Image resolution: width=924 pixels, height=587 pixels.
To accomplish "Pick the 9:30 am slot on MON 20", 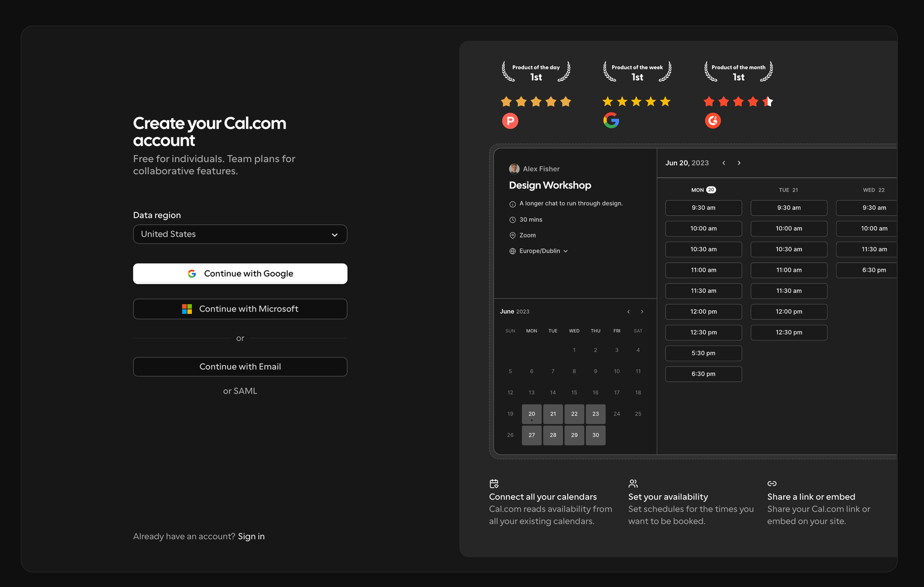I will point(703,208).
